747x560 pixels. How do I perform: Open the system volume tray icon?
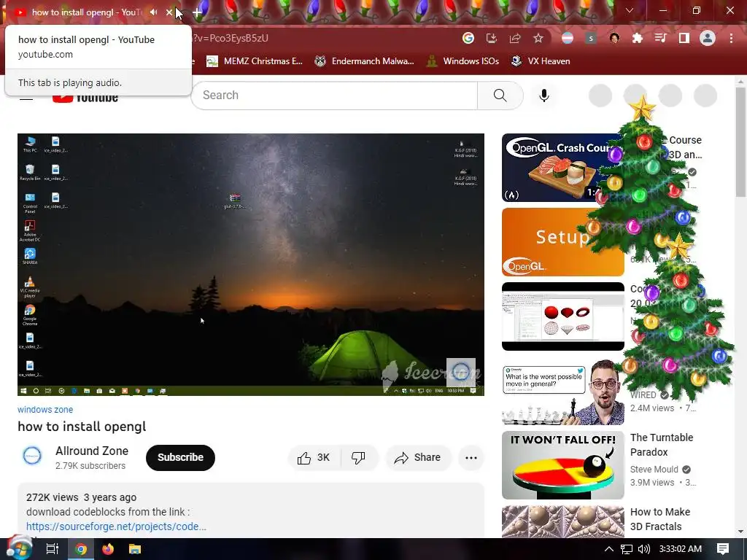point(644,549)
